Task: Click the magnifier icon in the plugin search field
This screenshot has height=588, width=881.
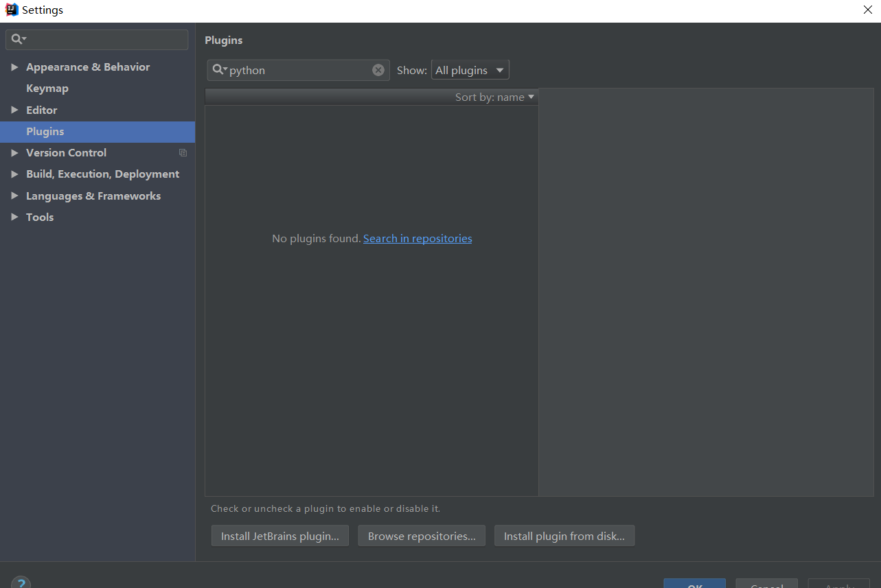Action: pos(218,69)
